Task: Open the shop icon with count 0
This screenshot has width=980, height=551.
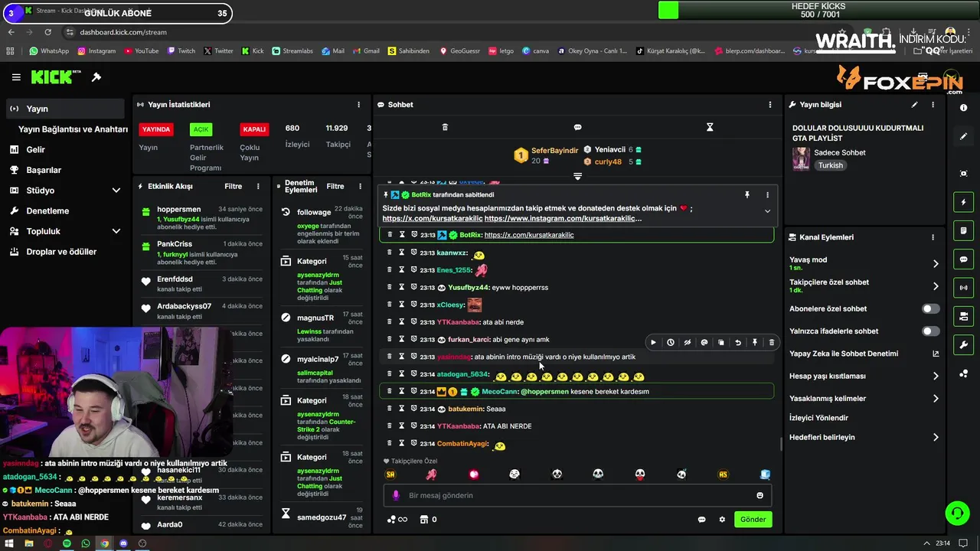Action: tap(427, 520)
